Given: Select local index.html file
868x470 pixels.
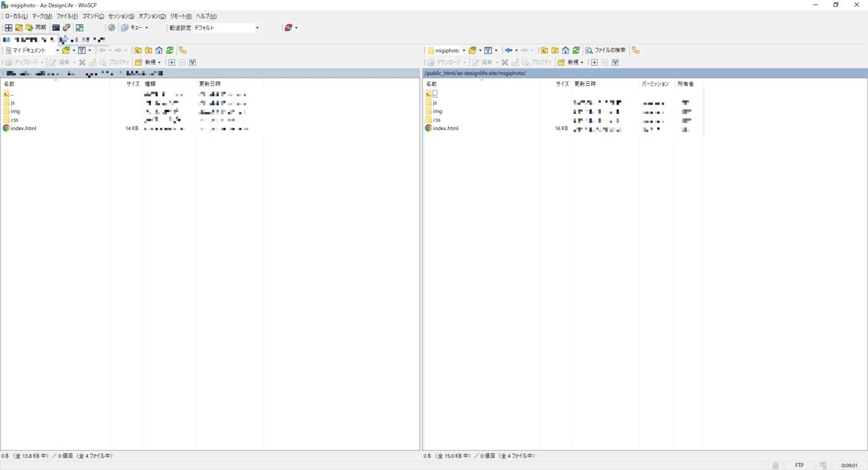Looking at the screenshot, I should (23, 128).
